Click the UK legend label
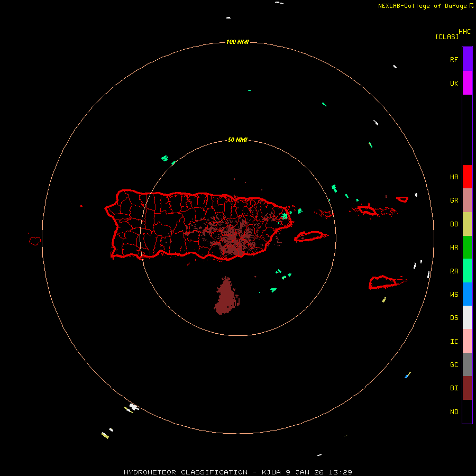Viewport: 476px width, 476px height. [454, 83]
